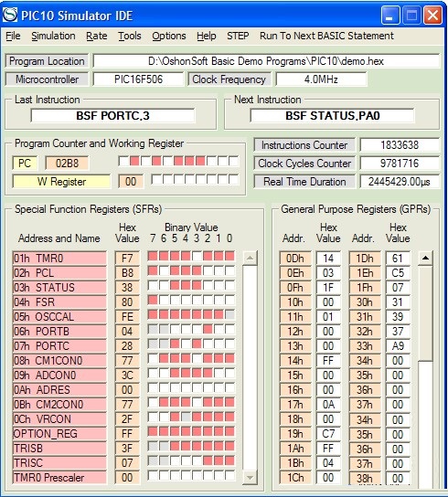
Task: Click Run To Next BASIC Statement
Action: (326, 36)
